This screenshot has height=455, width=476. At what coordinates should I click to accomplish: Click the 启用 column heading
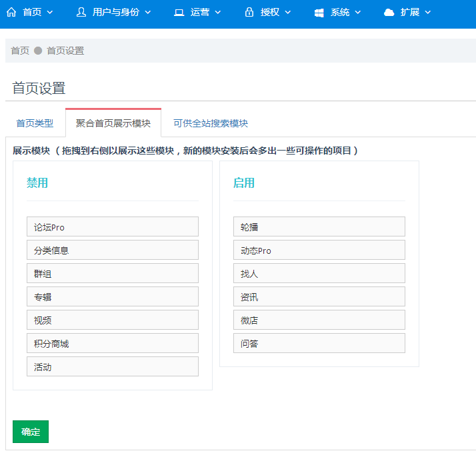[x=244, y=183]
